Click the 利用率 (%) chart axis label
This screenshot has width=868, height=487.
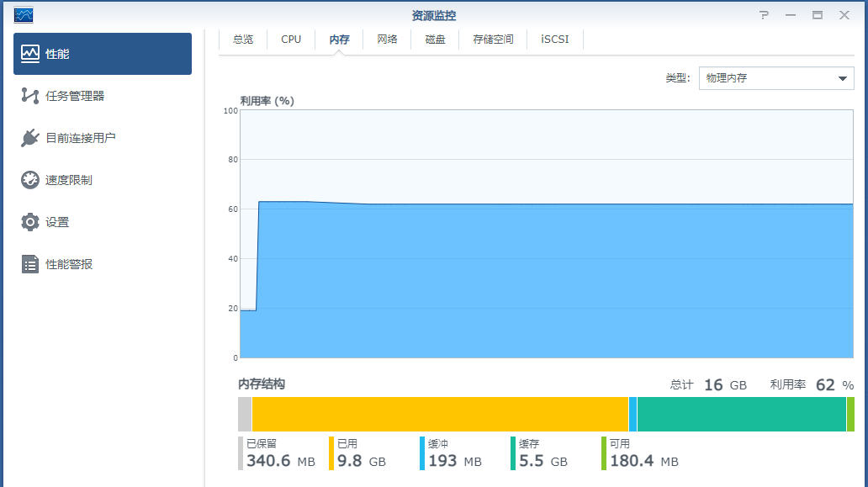267,101
